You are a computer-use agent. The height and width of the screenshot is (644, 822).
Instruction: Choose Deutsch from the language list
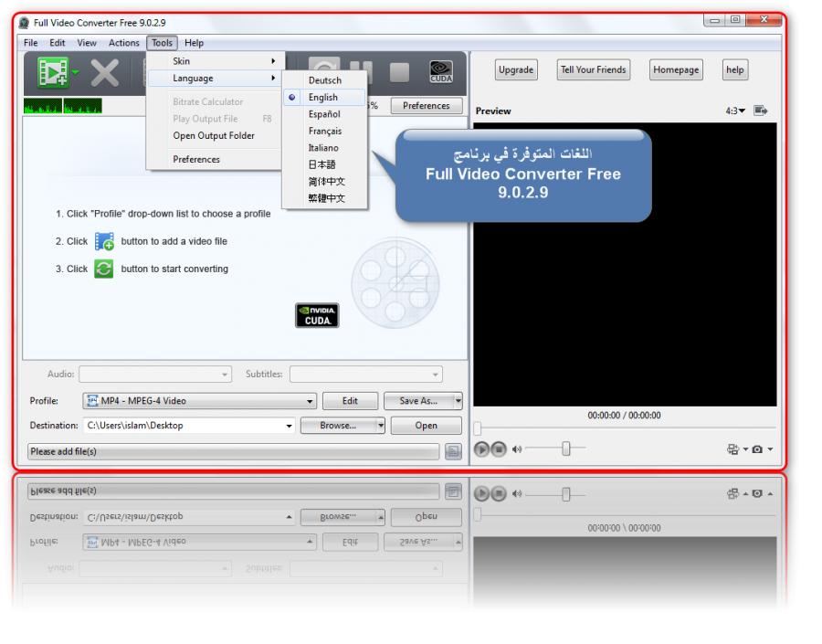click(x=324, y=80)
